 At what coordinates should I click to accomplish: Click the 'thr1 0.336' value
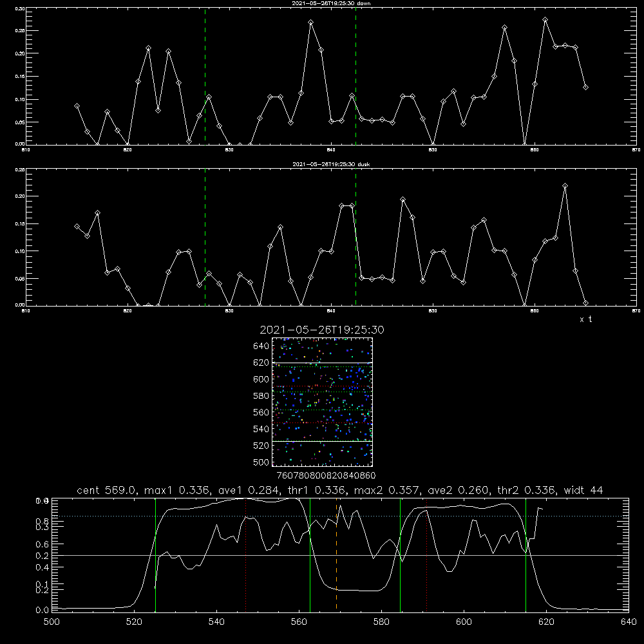(x=318, y=490)
